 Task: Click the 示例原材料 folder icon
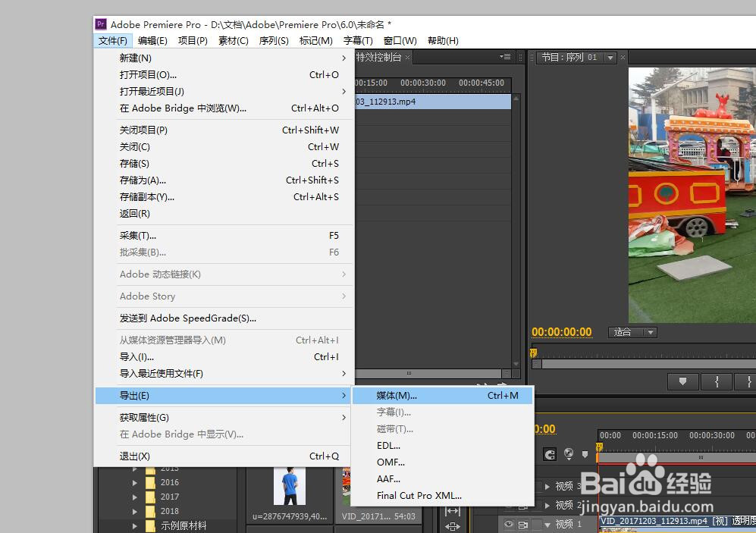click(150, 525)
